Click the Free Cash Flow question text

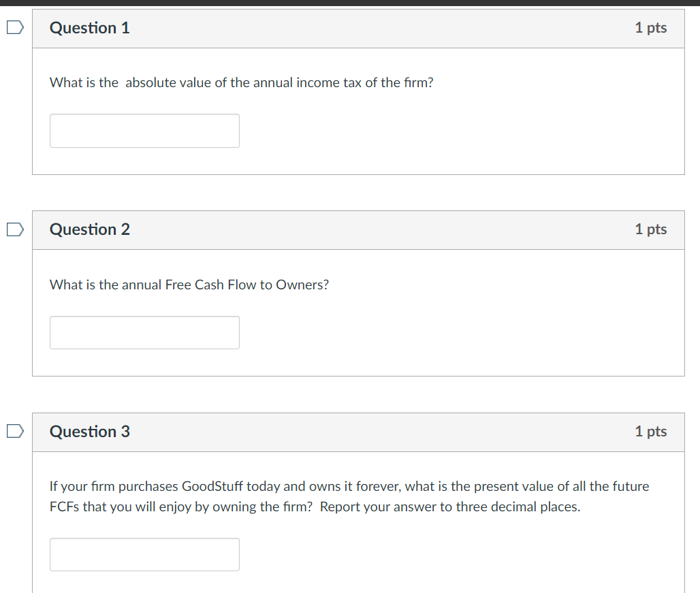tap(189, 285)
